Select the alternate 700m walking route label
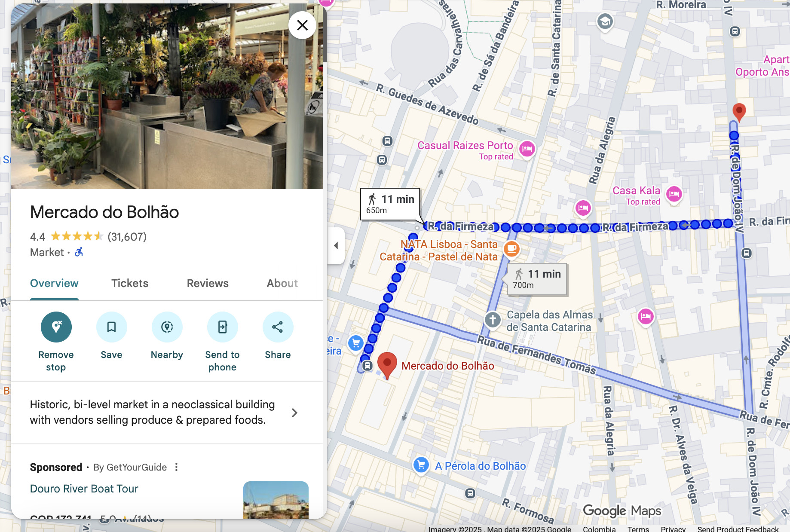Image resolution: width=790 pixels, height=532 pixels. tap(537, 279)
